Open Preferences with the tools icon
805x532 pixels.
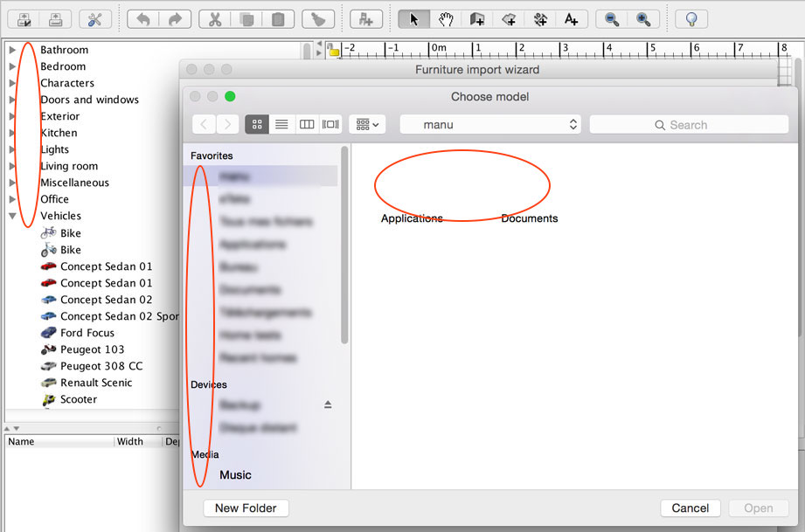pos(95,19)
